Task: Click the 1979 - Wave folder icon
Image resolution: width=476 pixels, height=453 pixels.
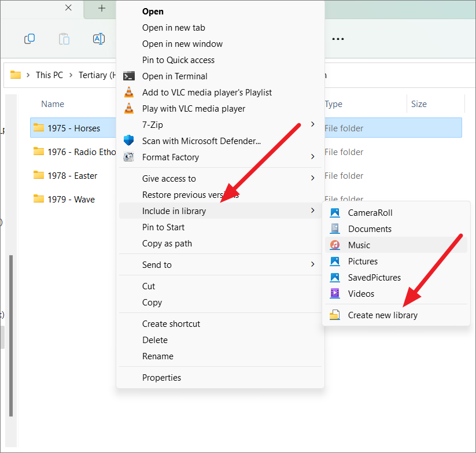Action: (x=39, y=198)
